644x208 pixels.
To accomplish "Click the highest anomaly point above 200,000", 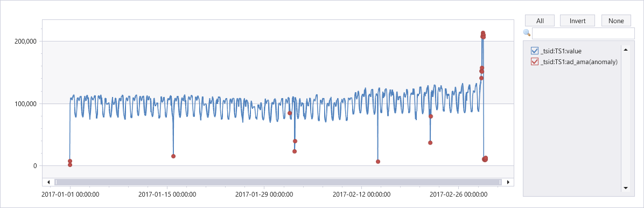I will click(x=483, y=33).
